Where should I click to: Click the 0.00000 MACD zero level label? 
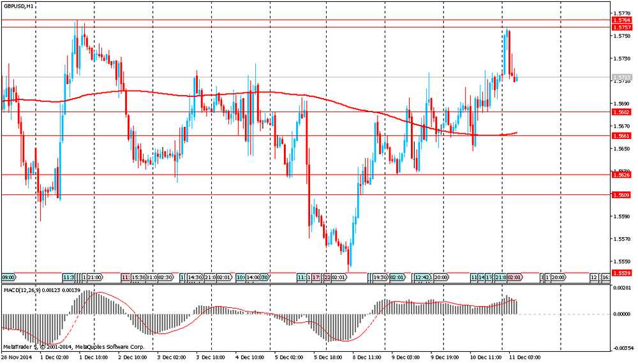coord(621,314)
